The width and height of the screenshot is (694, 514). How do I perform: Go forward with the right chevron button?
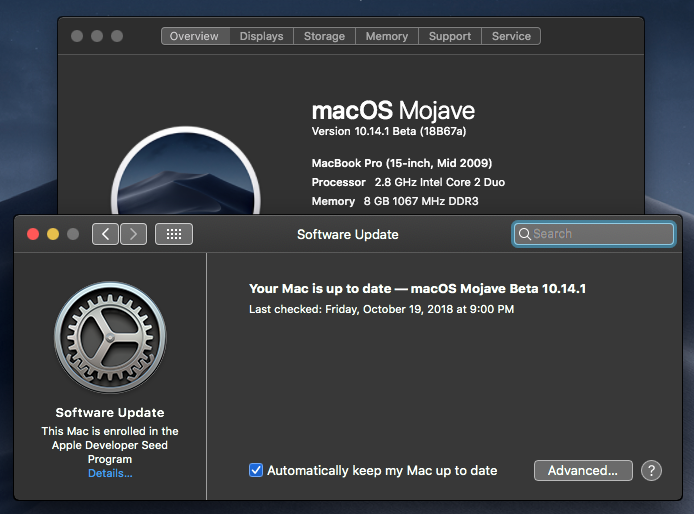[133, 234]
